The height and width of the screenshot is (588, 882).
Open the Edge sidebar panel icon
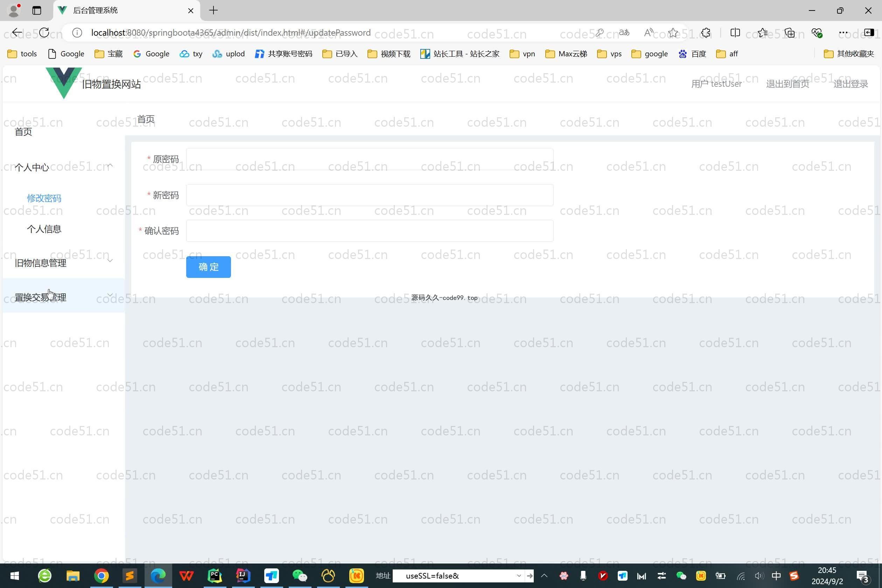[869, 33]
